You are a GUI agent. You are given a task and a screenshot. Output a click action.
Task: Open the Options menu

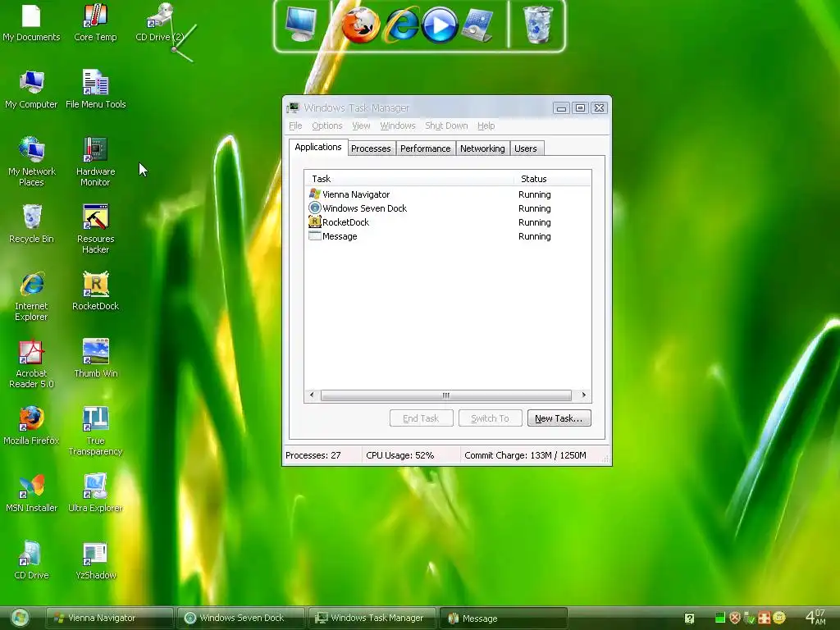(x=326, y=126)
